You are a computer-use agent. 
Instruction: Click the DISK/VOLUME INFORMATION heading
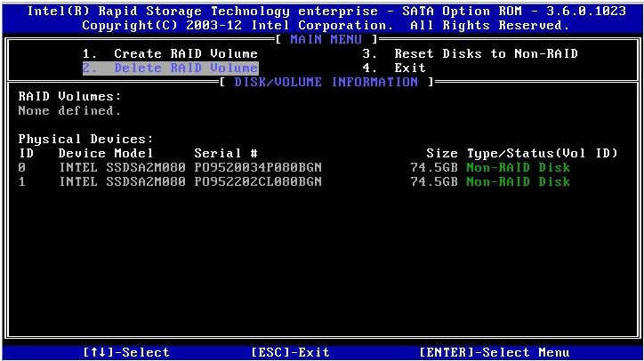tap(326, 83)
